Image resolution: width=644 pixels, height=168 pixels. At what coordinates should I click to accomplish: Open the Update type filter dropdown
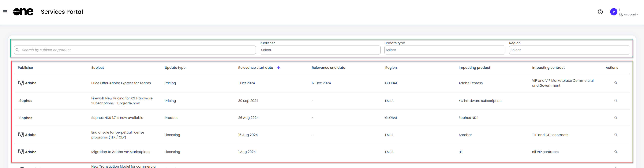[x=444, y=50]
